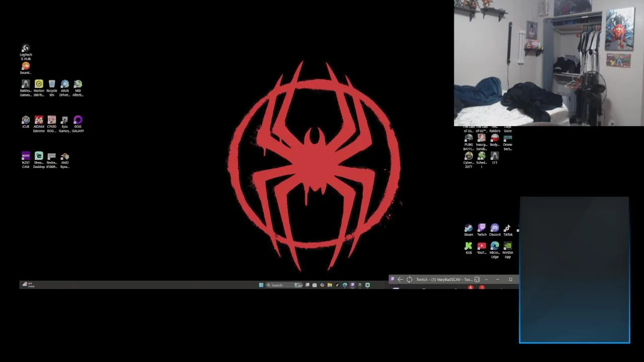Open the iCUE desktop shortcut
The image size is (644, 362).
pos(26,123)
